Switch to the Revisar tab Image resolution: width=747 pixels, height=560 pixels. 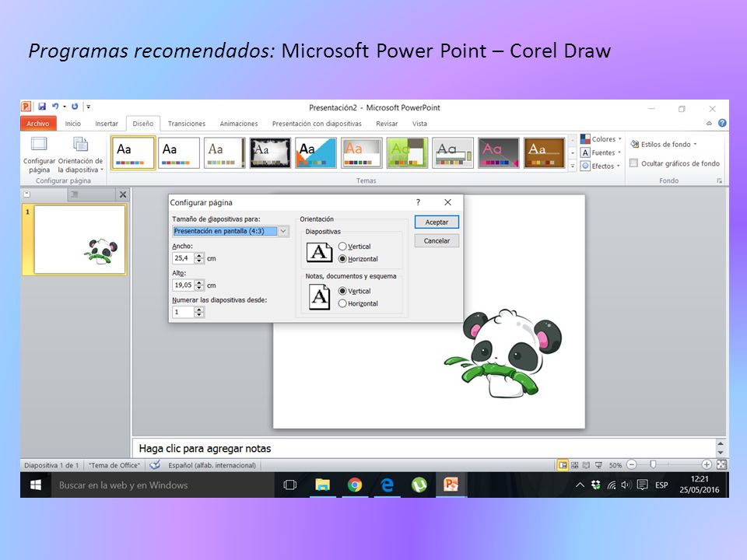(387, 124)
